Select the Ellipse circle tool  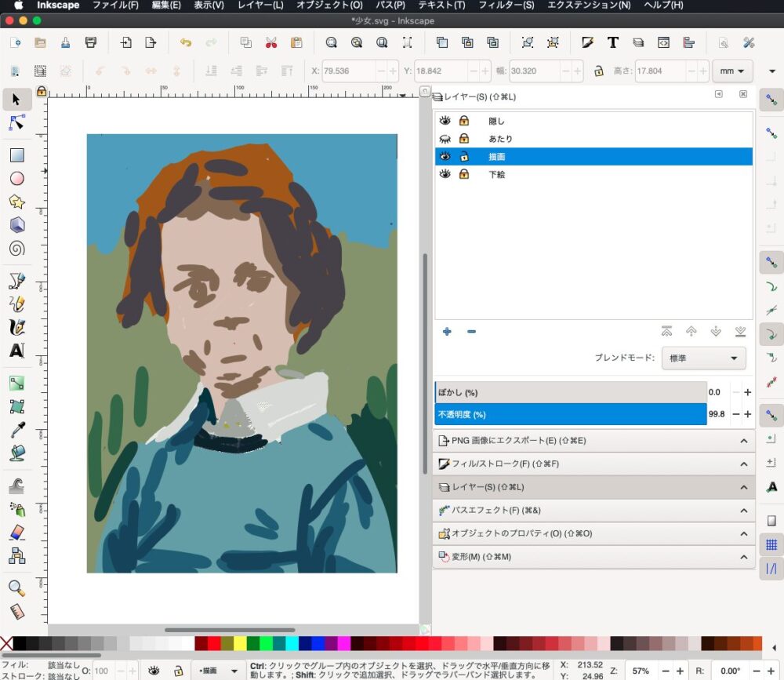[17, 179]
